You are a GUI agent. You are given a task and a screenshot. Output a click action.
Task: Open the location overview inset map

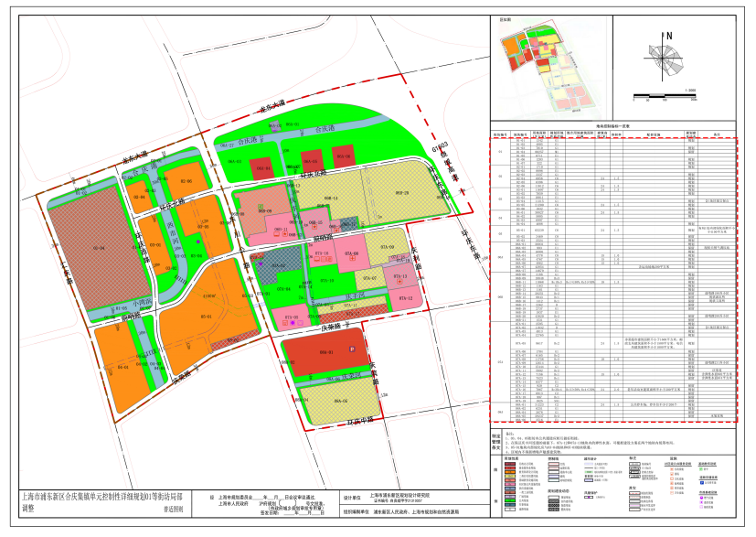548,64
